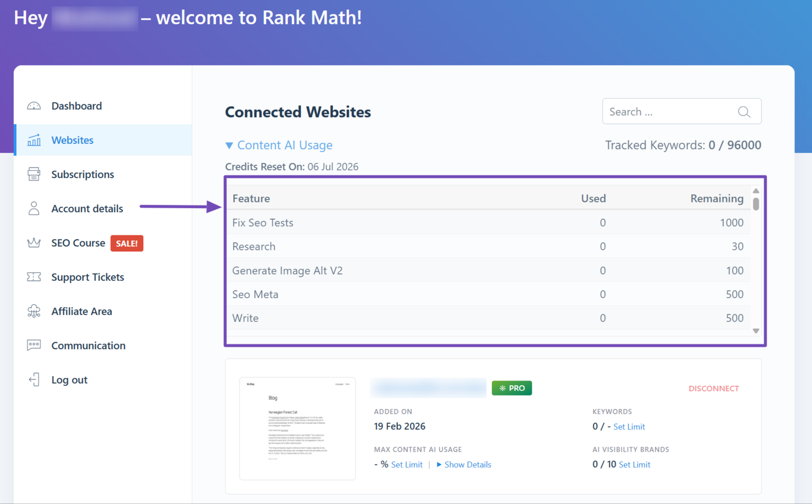Set Limit for AI Visibility Brands
812x504 pixels.
coord(635,465)
